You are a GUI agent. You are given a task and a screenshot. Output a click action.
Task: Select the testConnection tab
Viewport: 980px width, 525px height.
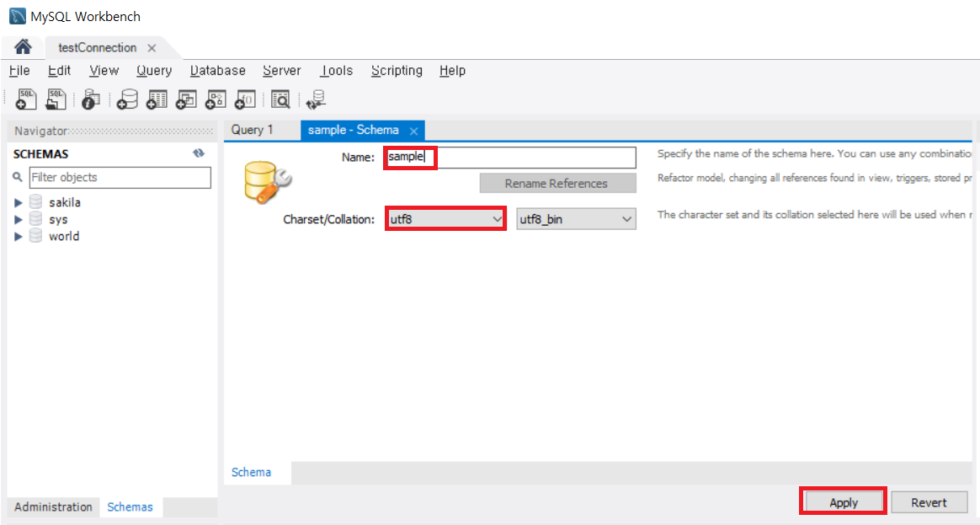[x=97, y=47]
